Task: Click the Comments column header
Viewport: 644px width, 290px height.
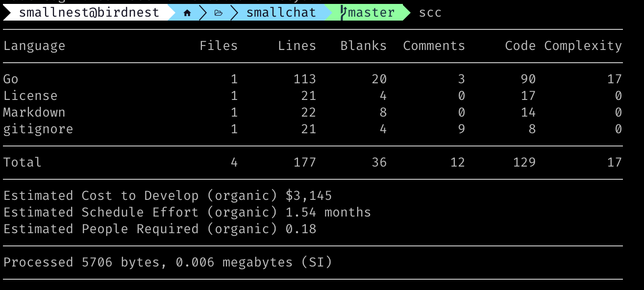Action: pos(434,46)
